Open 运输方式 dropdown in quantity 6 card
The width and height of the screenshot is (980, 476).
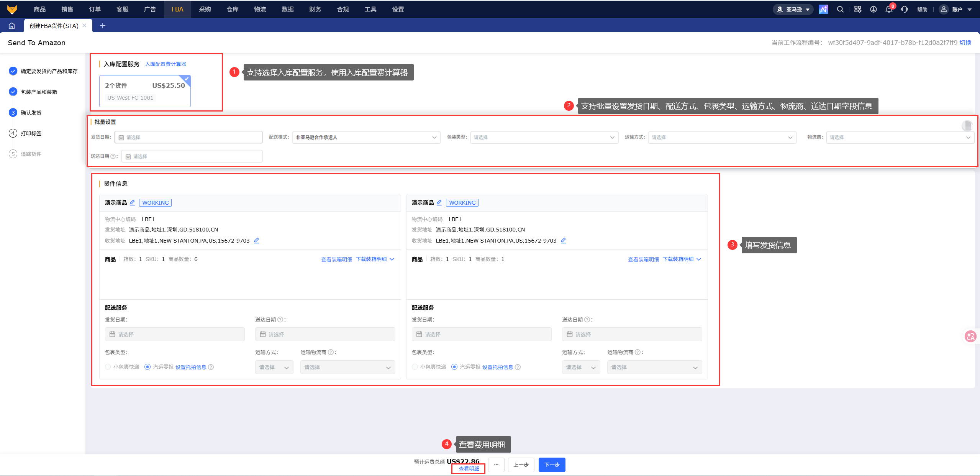point(274,367)
